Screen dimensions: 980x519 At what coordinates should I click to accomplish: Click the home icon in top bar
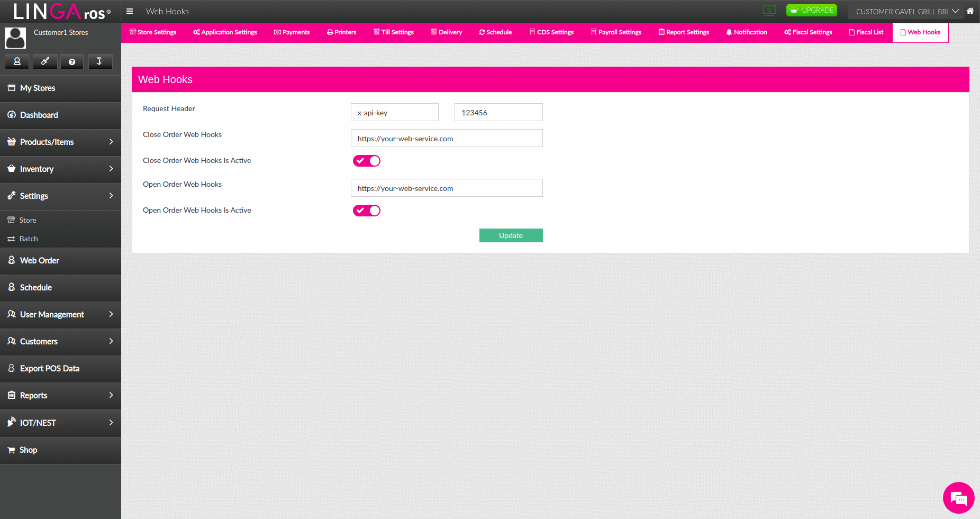click(970, 11)
